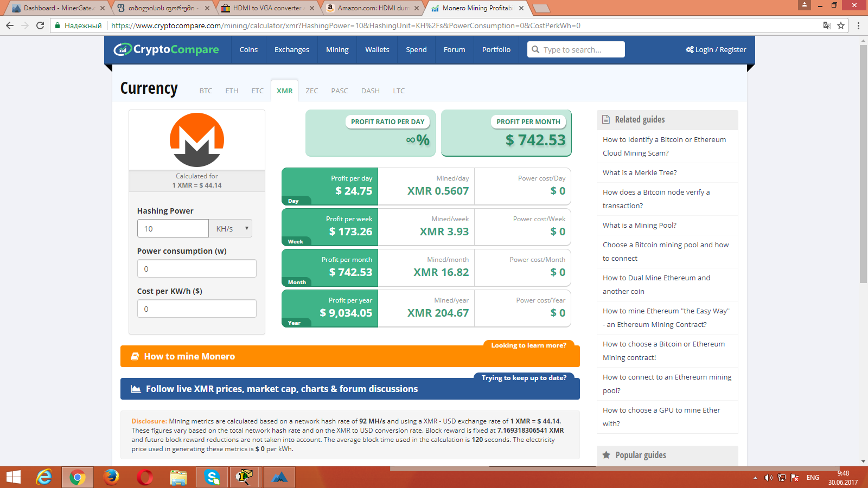The image size is (868, 488).
Task: Open What is a Mining Pool? guide
Action: (x=640, y=225)
